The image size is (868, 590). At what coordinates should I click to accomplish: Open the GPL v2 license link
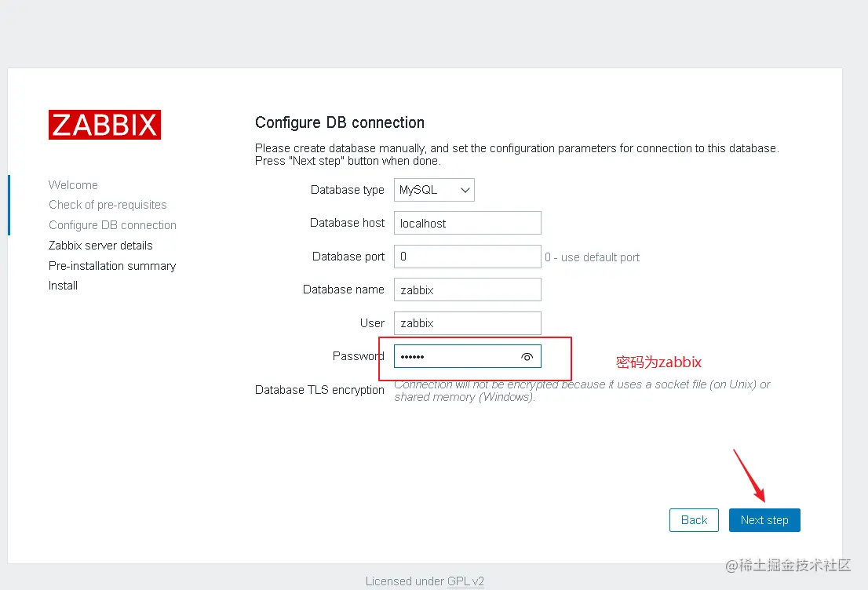click(x=465, y=581)
